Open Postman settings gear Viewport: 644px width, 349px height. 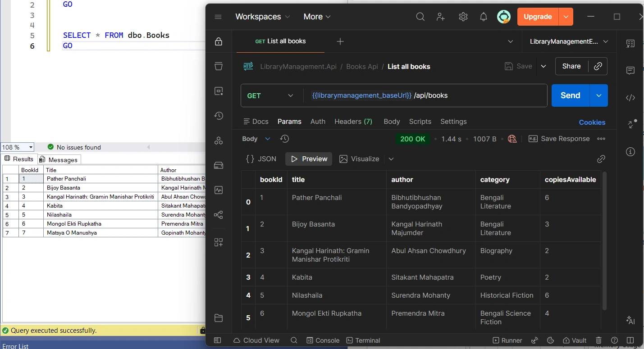coord(463,17)
